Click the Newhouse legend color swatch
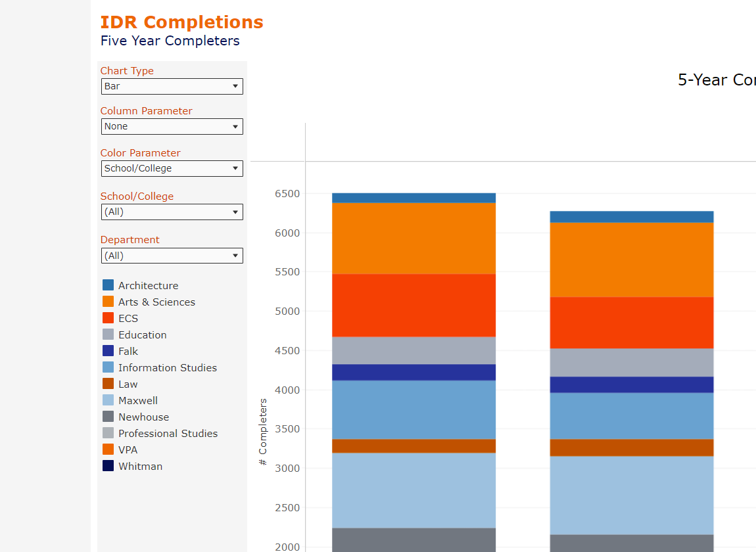The height and width of the screenshot is (552, 756). (108, 416)
